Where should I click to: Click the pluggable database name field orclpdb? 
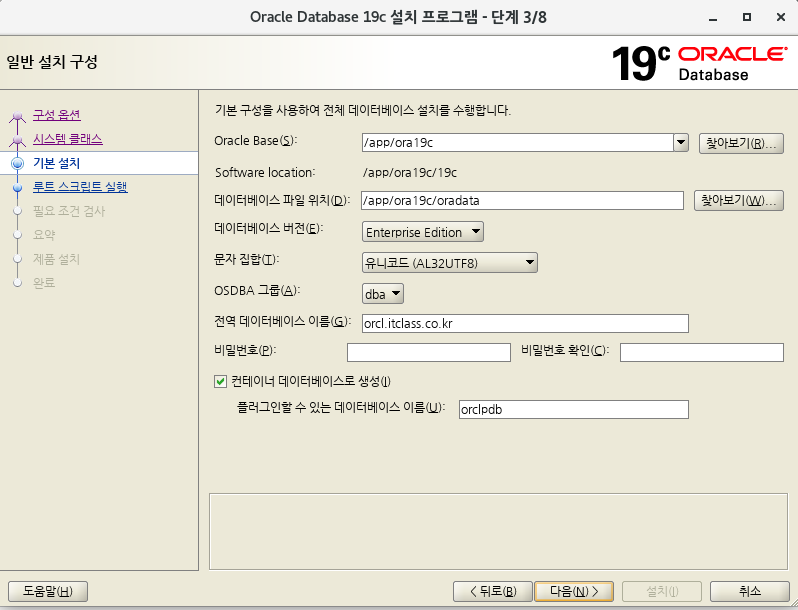[x=574, y=410]
